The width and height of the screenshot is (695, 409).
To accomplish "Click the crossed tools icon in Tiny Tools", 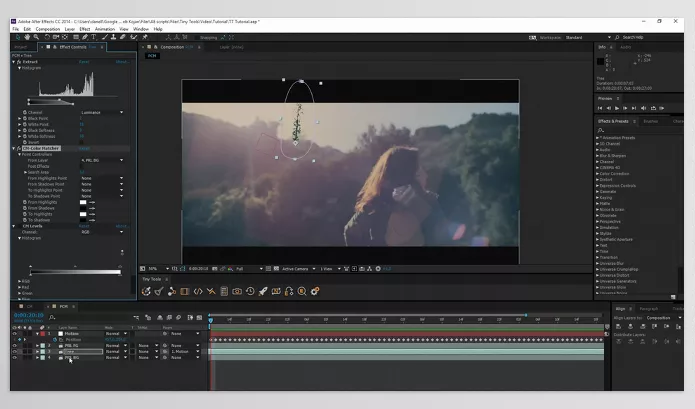I will click(211, 291).
